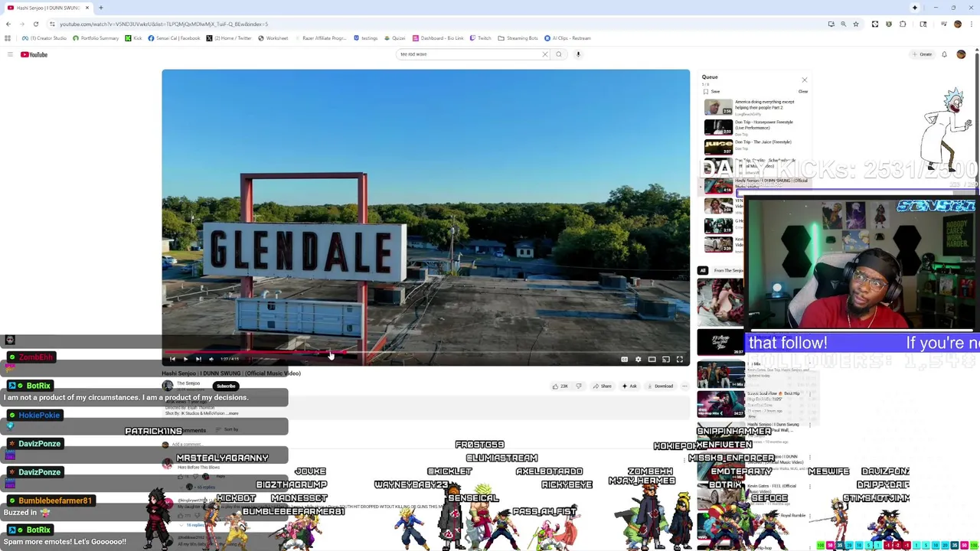
Task: Open a new browser tab
Action: [100, 8]
